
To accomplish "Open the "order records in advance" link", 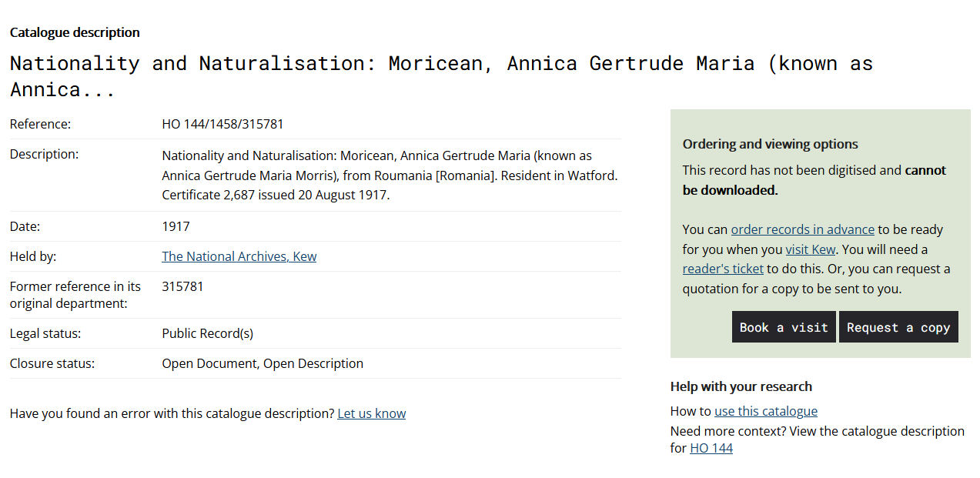I will [802, 229].
